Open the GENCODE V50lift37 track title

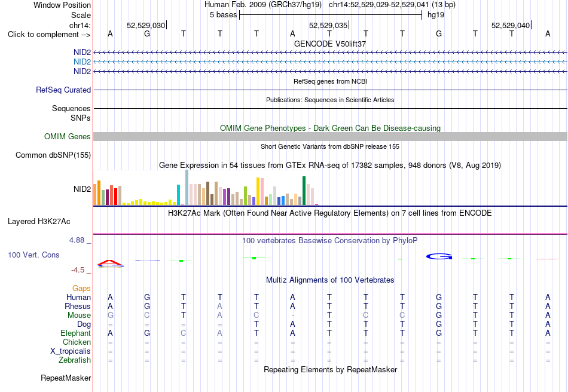click(330, 44)
